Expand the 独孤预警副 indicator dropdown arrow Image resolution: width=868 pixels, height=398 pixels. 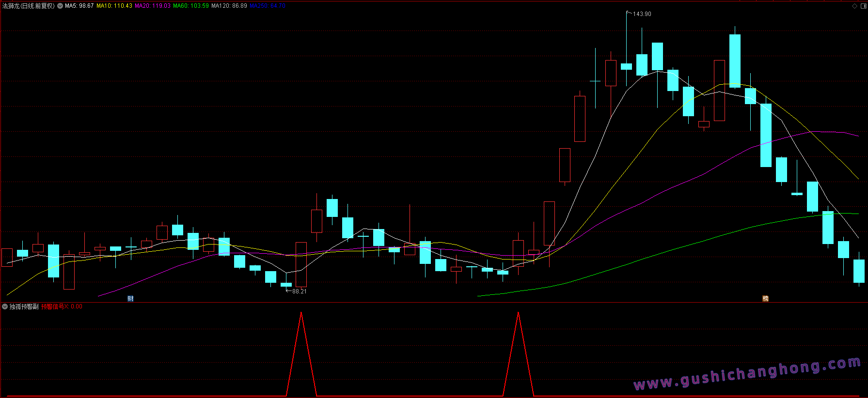click(5, 306)
